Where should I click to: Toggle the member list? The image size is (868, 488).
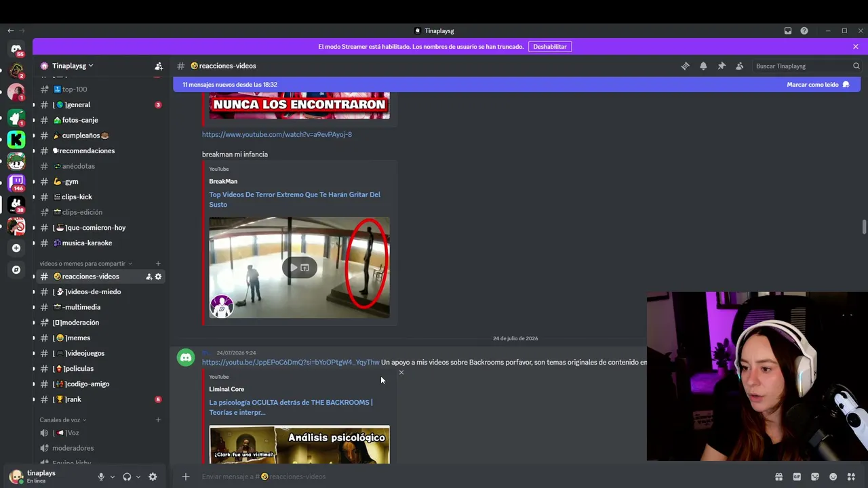coord(740,66)
